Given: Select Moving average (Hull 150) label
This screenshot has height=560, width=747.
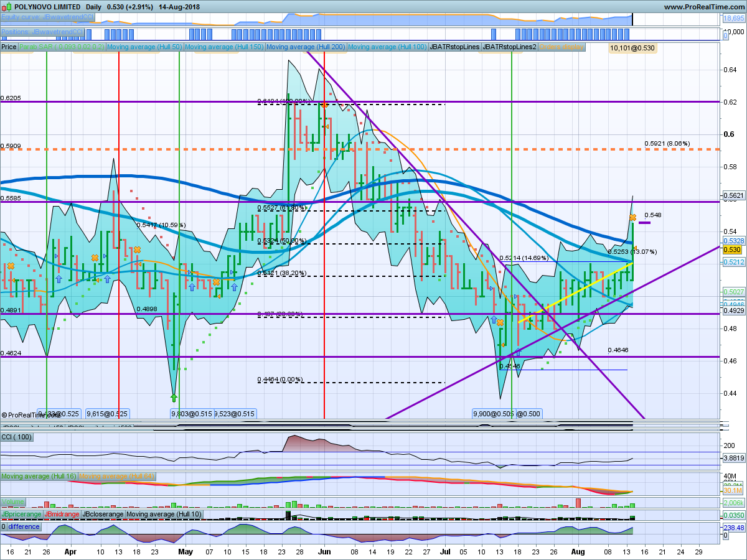Looking at the screenshot, I should tap(224, 47).
